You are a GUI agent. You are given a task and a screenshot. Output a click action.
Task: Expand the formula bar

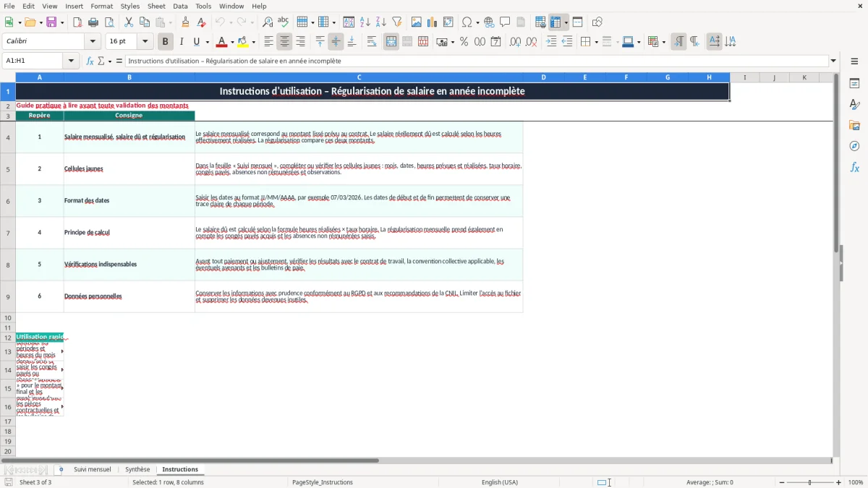tap(833, 61)
